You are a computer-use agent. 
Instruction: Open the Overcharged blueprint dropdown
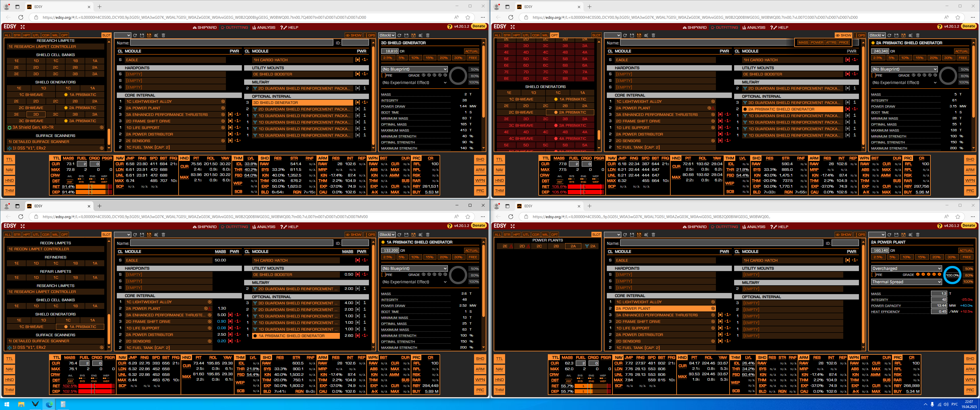(x=906, y=268)
